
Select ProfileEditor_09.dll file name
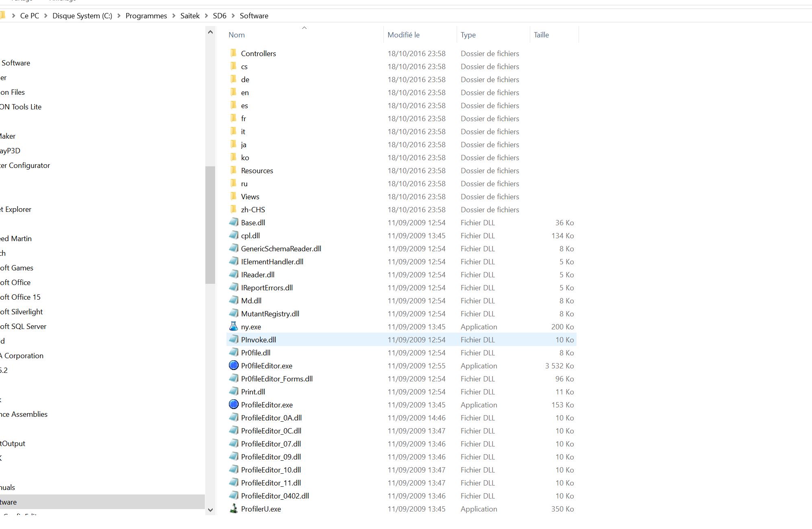[271, 457]
